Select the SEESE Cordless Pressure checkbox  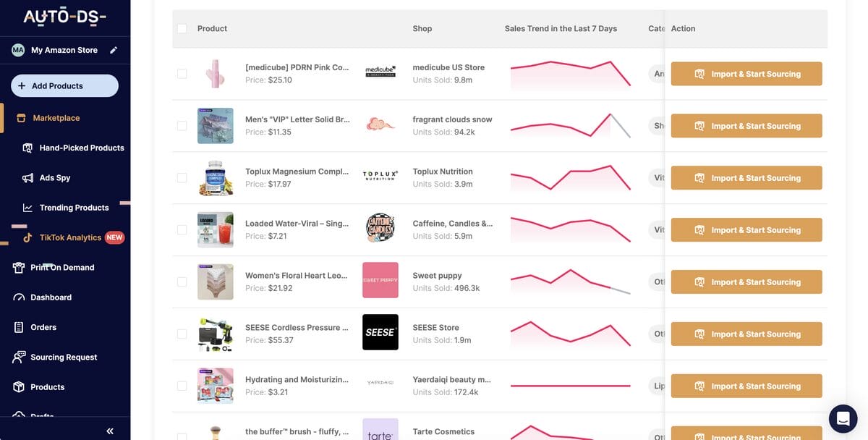182,334
